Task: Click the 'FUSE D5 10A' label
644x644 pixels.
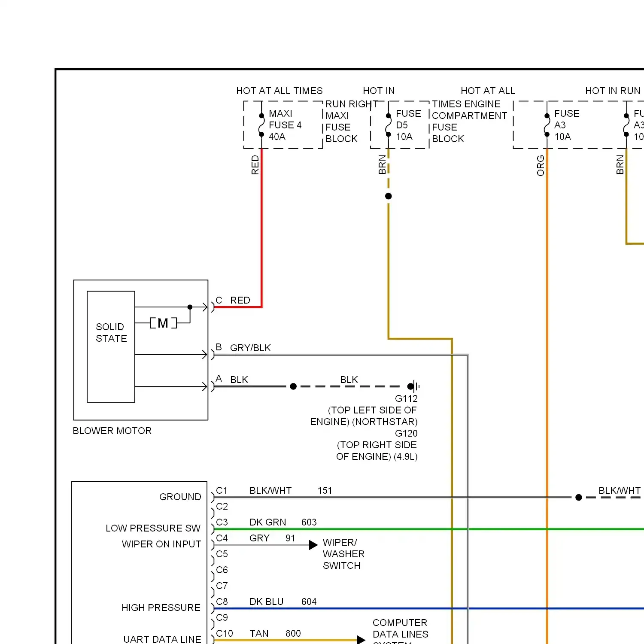Action: 408,125
